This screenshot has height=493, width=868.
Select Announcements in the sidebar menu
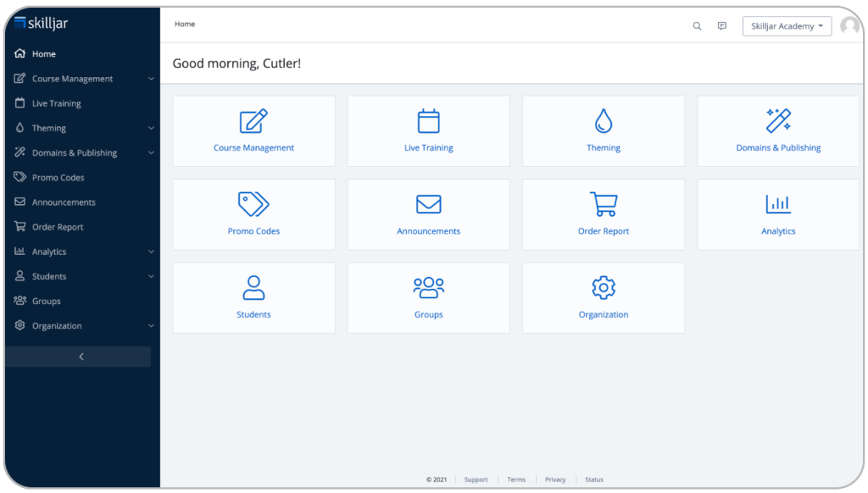tap(64, 202)
